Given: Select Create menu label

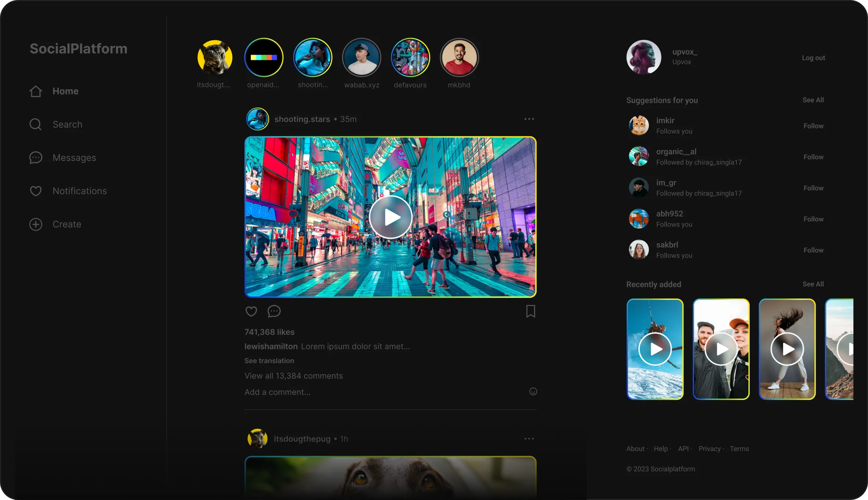Looking at the screenshot, I should coord(67,224).
